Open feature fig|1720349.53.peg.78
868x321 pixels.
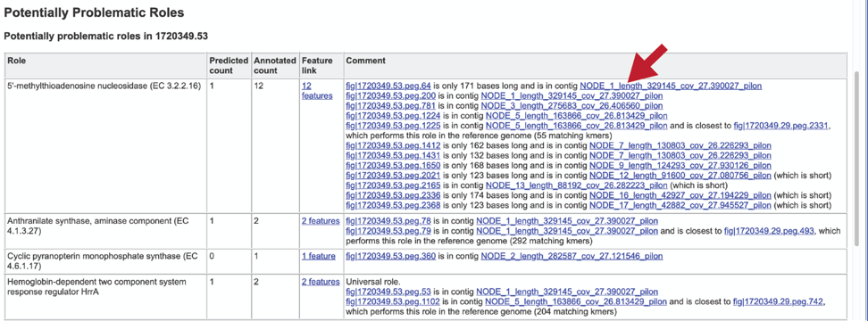click(388, 221)
